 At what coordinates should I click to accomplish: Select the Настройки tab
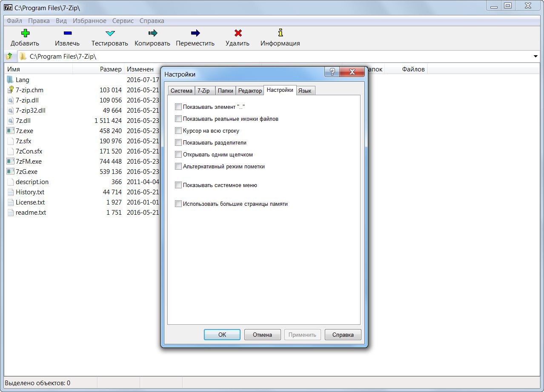[x=280, y=90]
